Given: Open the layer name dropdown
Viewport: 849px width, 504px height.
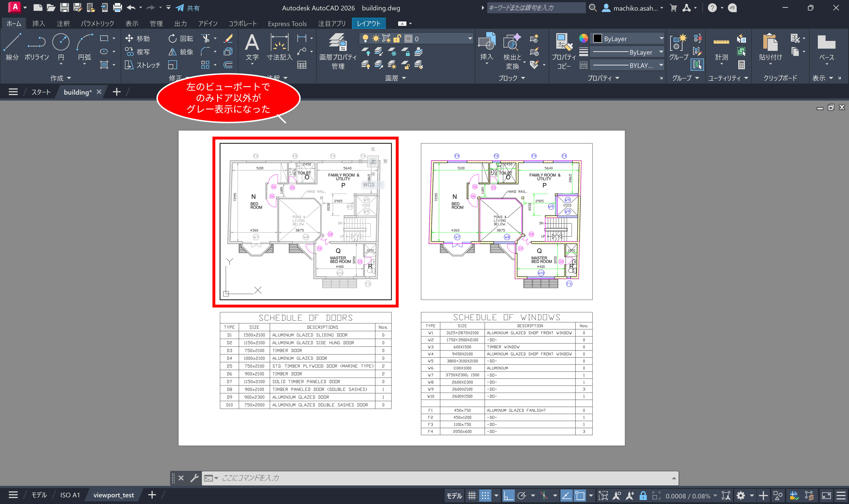Looking at the screenshot, I should (x=470, y=39).
